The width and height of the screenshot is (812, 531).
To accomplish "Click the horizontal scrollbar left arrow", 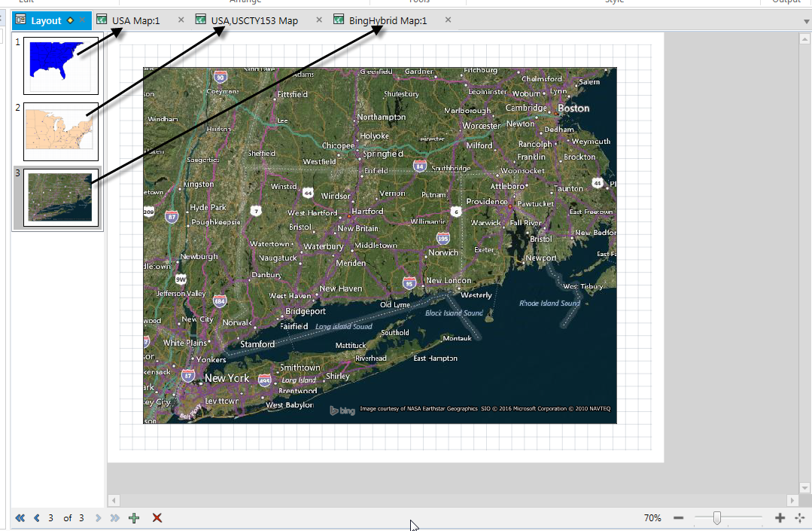I will pos(114,500).
